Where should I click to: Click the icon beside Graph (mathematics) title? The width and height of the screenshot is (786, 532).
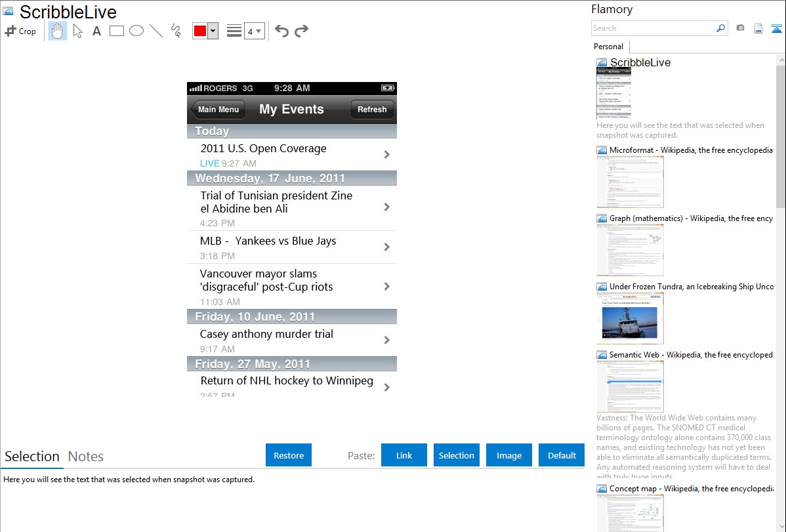[x=602, y=218]
